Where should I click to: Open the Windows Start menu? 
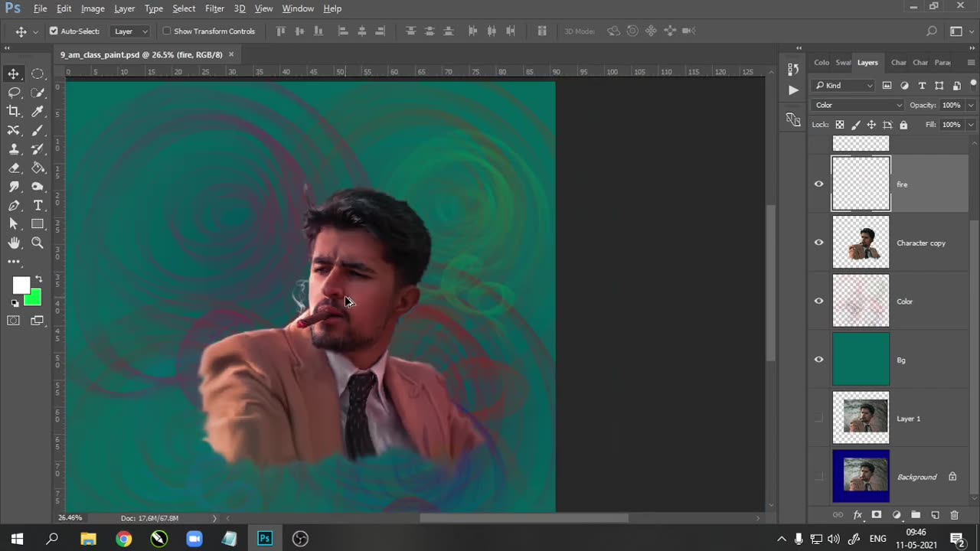pyautogui.click(x=17, y=539)
